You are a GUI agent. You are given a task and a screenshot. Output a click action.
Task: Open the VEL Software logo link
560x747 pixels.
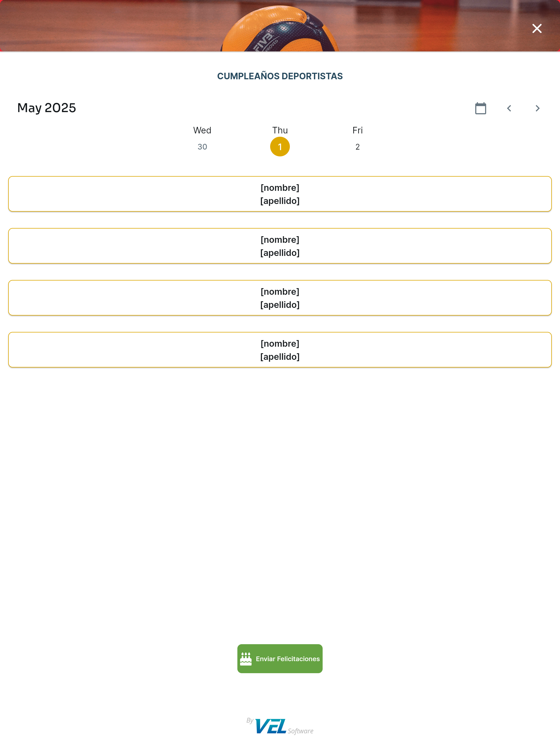pos(280,726)
